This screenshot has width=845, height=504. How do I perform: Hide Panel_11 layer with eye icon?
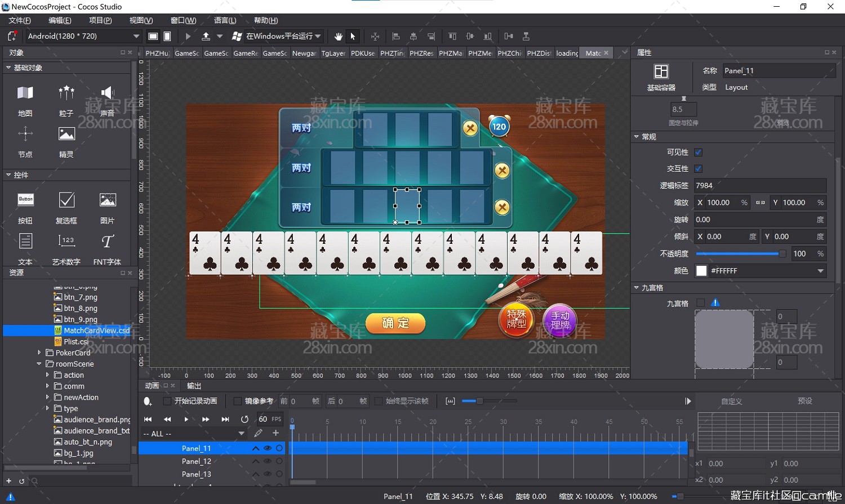click(268, 448)
